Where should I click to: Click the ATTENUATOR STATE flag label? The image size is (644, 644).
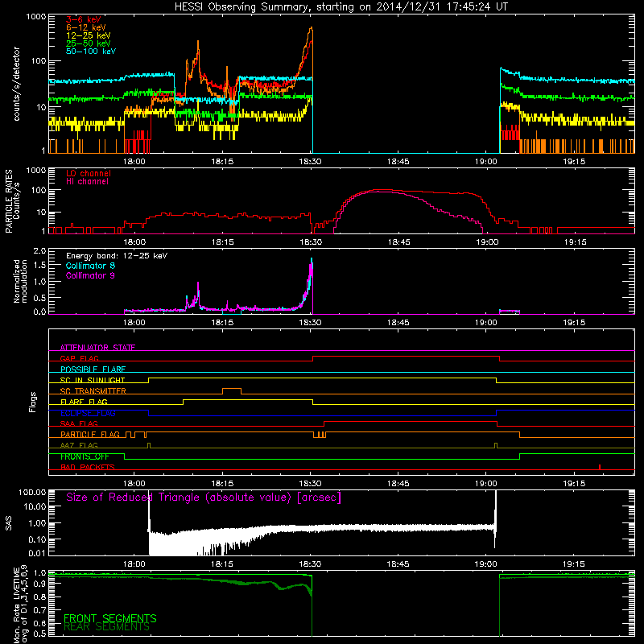pyautogui.click(x=97, y=348)
